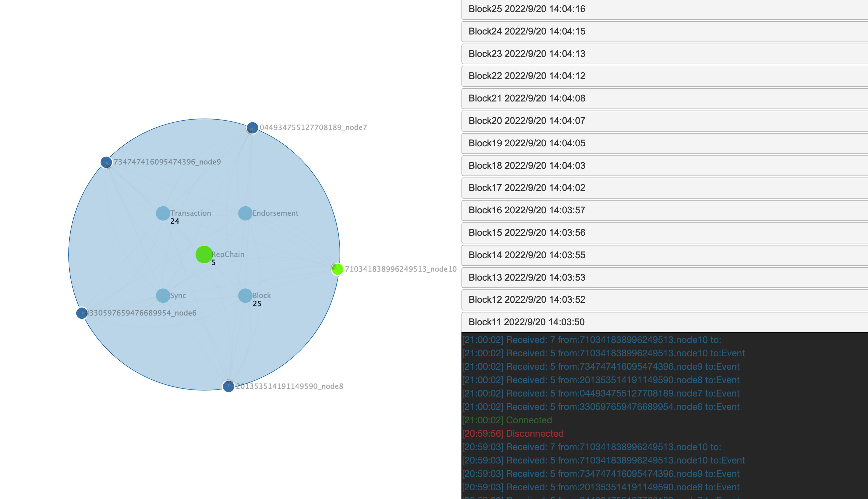Click 21:00:02 log from node7 to:Event
The height and width of the screenshot is (499, 868).
click(601, 394)
